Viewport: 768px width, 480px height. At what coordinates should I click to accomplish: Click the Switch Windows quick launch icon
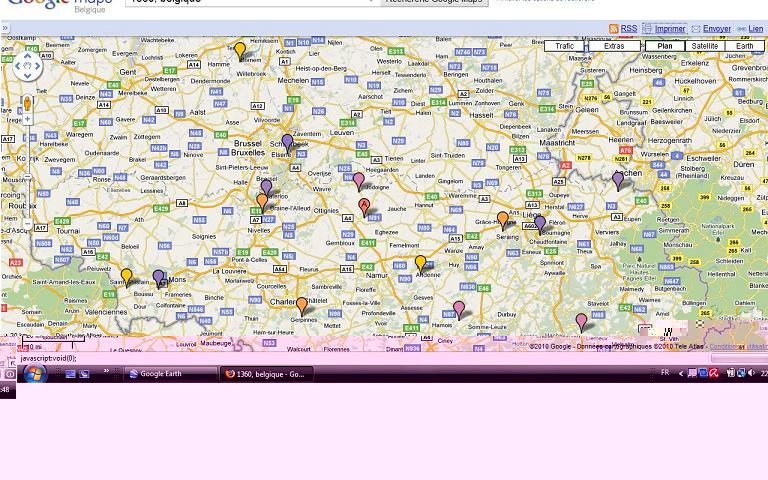(84, 374)
